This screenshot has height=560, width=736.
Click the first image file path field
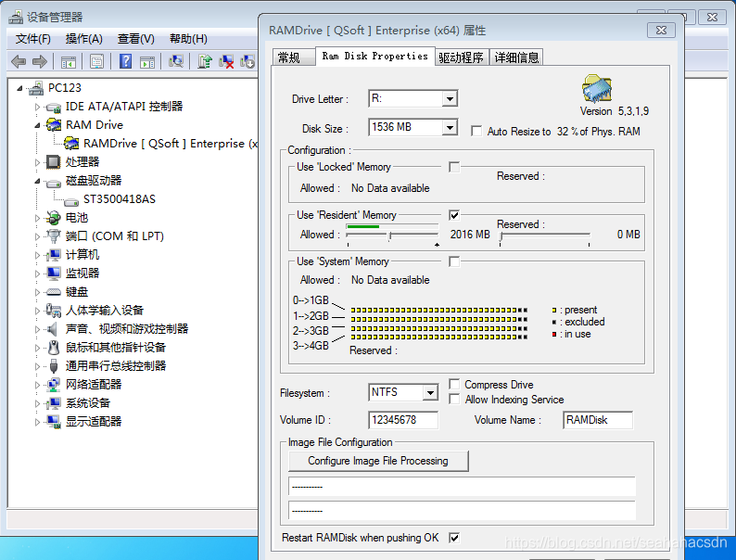pyautogui.click(x=462, y=487)
